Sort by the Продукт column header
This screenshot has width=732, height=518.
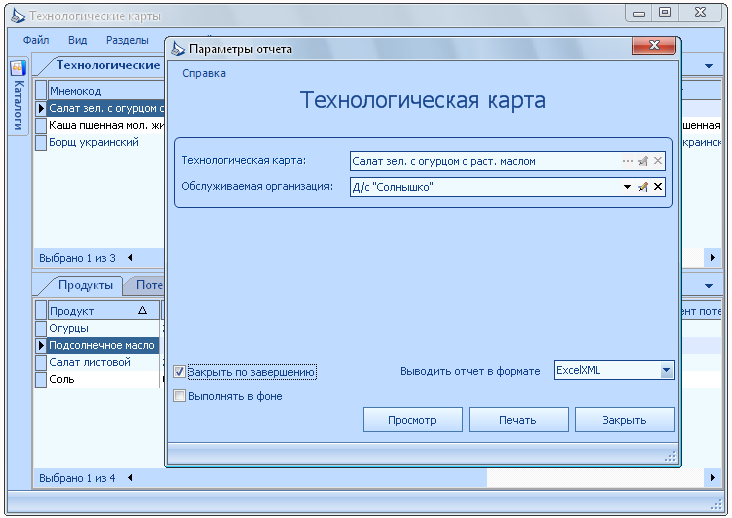point(103,311)
